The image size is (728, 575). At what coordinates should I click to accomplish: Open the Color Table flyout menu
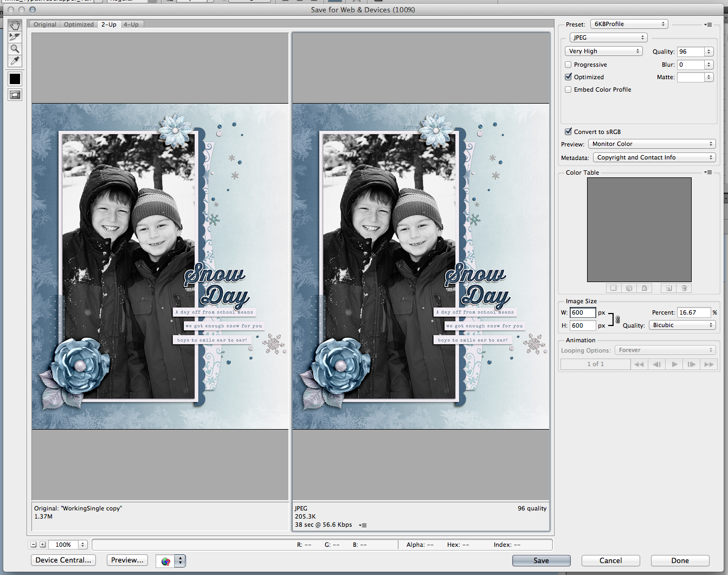coord(708,173)
